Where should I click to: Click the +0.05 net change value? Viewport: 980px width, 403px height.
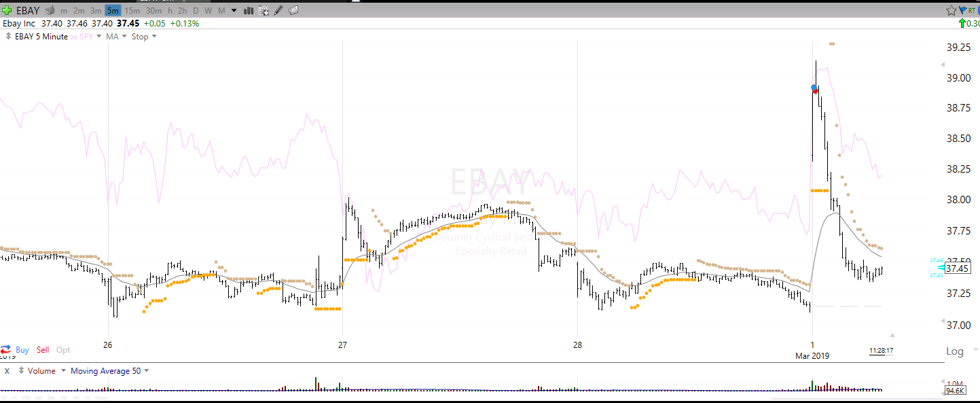[x=155, y=23]
